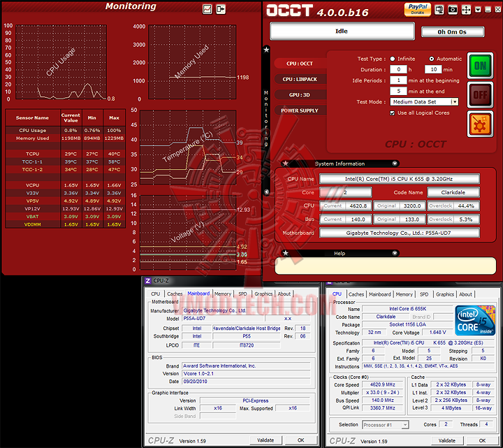Open the Memory tab in right CPU-Z window
This screenshot has width=503, height=448.
pyautogui.click(x=404, y=294)
